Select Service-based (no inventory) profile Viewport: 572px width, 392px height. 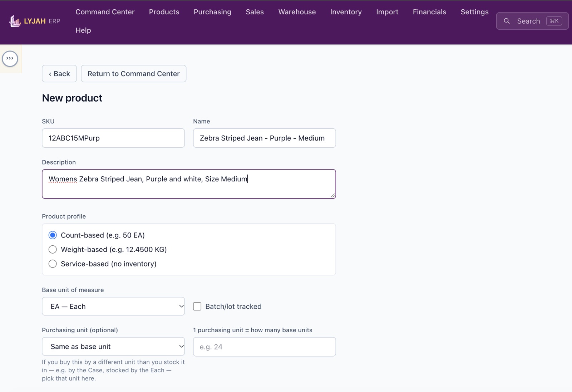pos(53,264)
